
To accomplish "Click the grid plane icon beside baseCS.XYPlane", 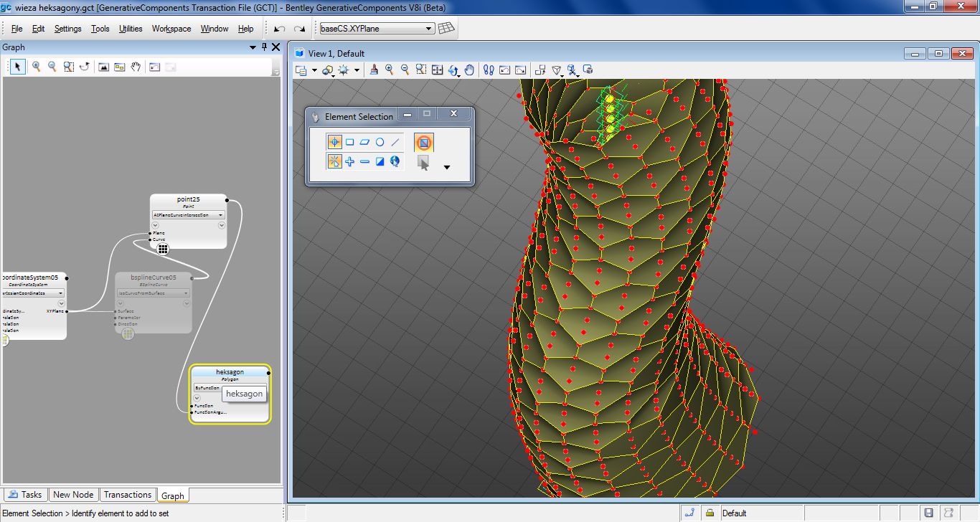I will click(x=446, y=29).
